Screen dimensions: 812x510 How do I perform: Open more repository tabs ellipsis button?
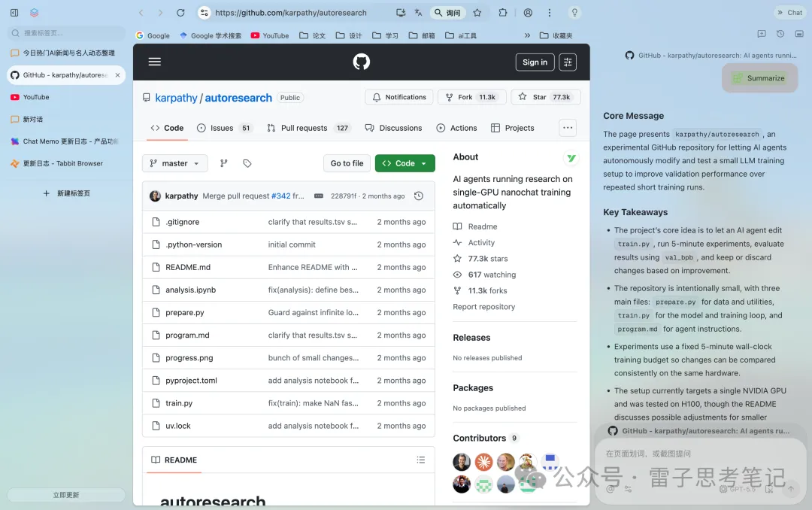[x=568, y=128]
